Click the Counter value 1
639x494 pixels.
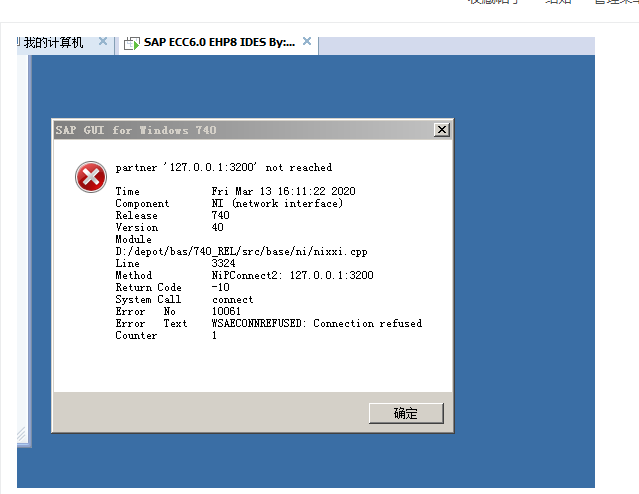214,335
